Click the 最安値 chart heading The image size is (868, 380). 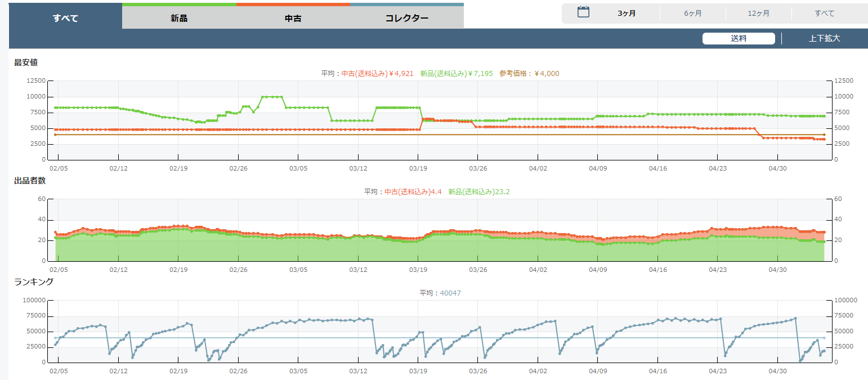tap(26, 62)
